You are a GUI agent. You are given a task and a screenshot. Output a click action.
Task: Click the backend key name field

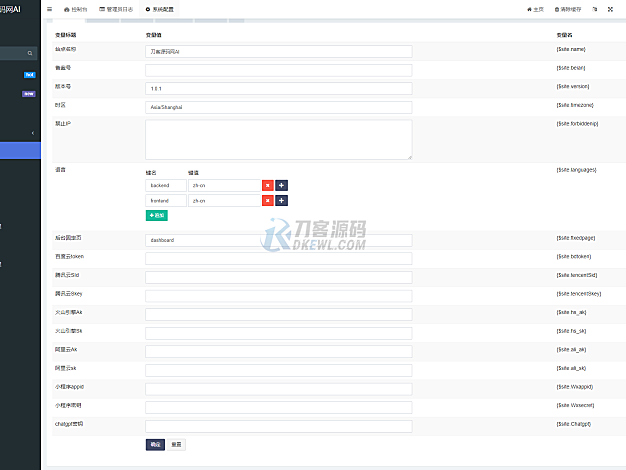166,185
